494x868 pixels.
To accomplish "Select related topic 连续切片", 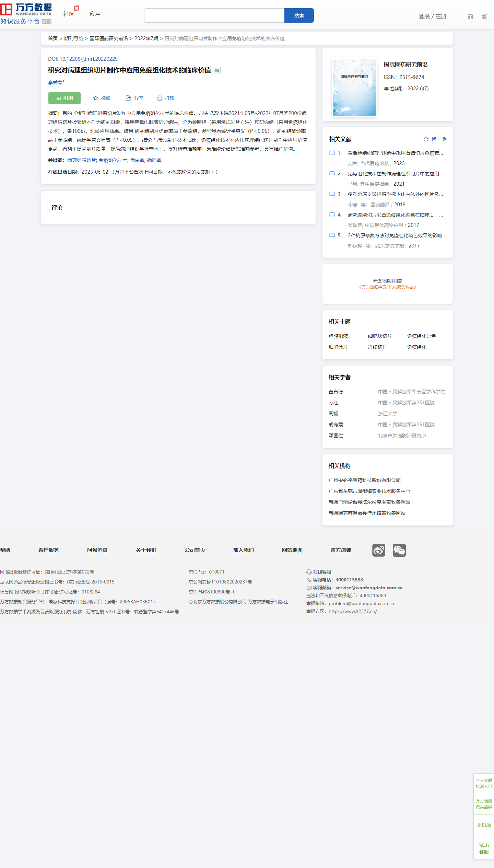I will coord(377,347).
